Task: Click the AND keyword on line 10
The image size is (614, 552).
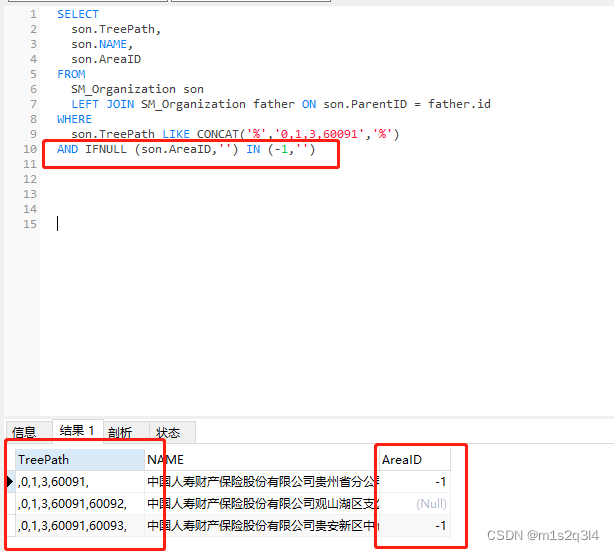Action: (x=67, y=149)
